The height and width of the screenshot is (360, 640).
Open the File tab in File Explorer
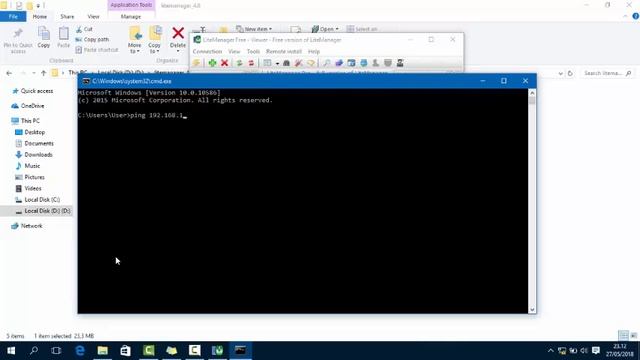[13, 17]
